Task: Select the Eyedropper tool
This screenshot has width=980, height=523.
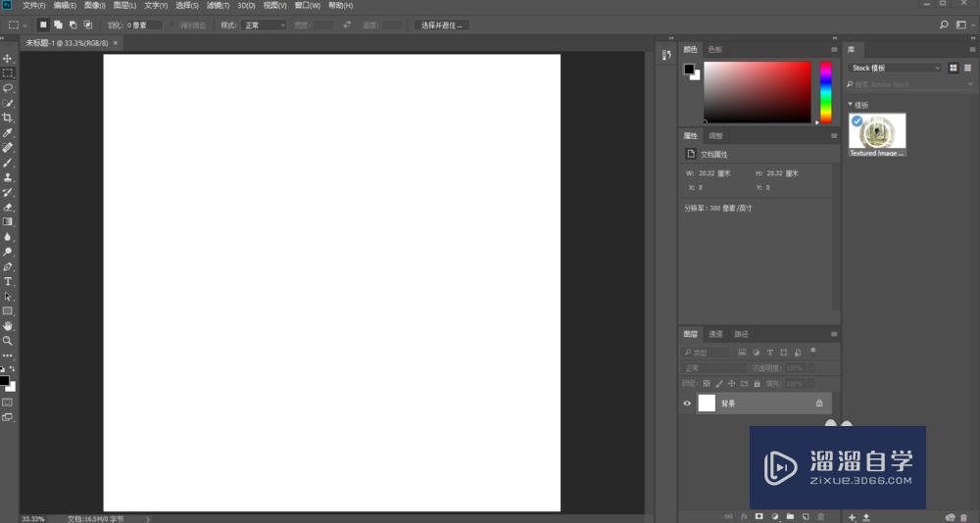Action: point(8,133)
